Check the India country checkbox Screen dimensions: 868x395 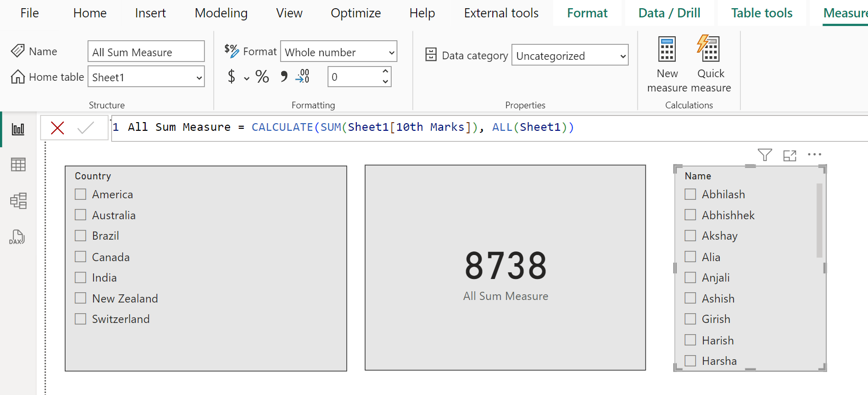coord(81,277)
